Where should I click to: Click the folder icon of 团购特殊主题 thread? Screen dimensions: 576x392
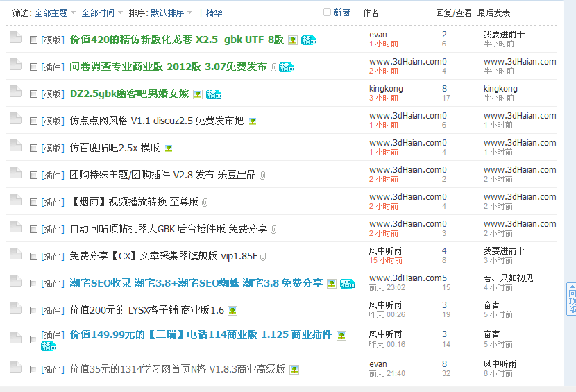click(15, 173)
